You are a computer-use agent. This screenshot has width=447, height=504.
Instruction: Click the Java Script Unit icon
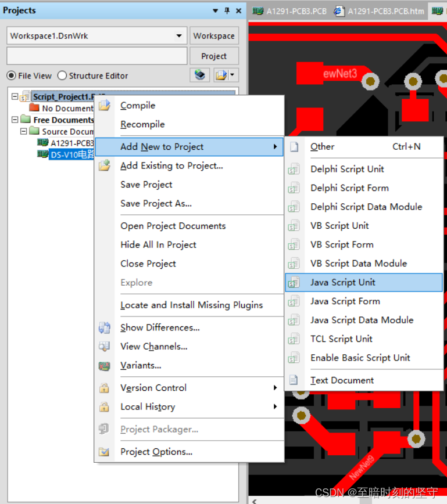point(294,283)
